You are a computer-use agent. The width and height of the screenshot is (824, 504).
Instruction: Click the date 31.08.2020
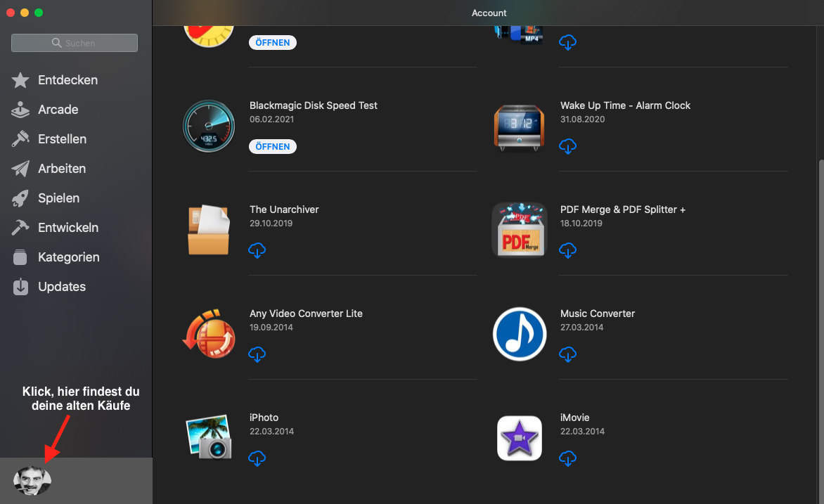tap(582, 119)
